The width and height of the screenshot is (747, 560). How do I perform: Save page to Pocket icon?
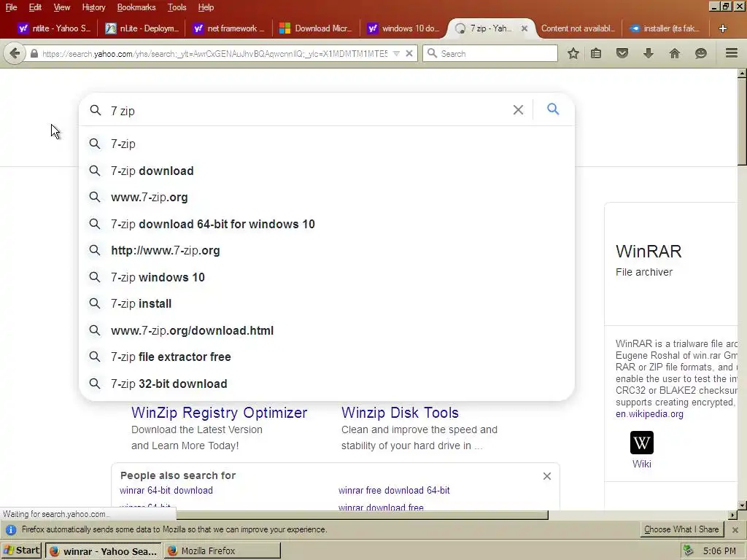[x=622, y=53]
